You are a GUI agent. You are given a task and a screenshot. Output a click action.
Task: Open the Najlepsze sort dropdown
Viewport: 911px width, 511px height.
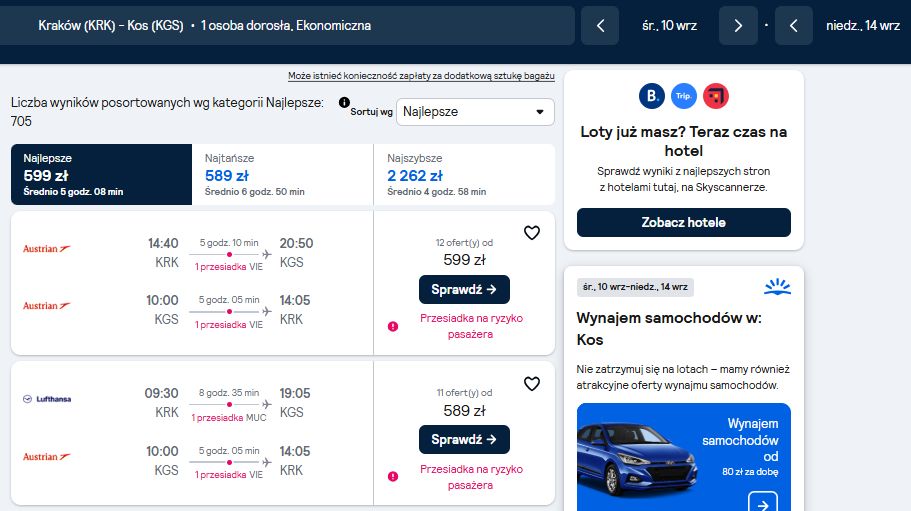[x=475, y=112]
